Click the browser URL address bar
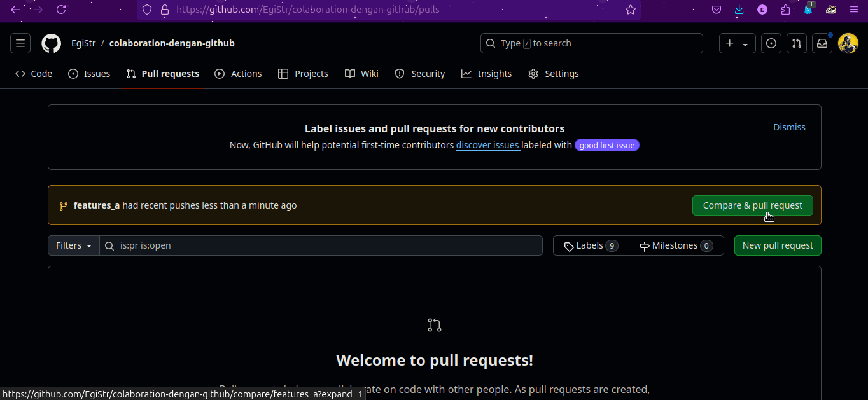The height and width of the screenshot is (400, 868). click(x=388, y=10)
